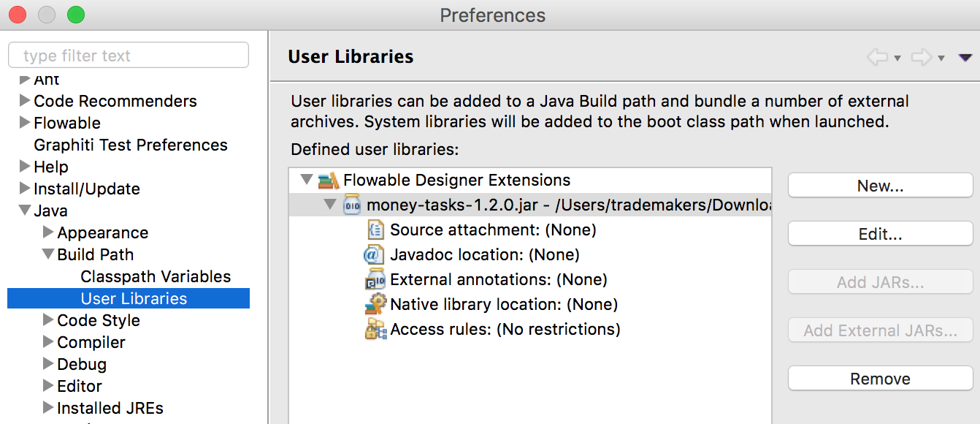Click the back navigation arrow icon
The width and height of the screenshot is (980, 424).
[877, 57]
